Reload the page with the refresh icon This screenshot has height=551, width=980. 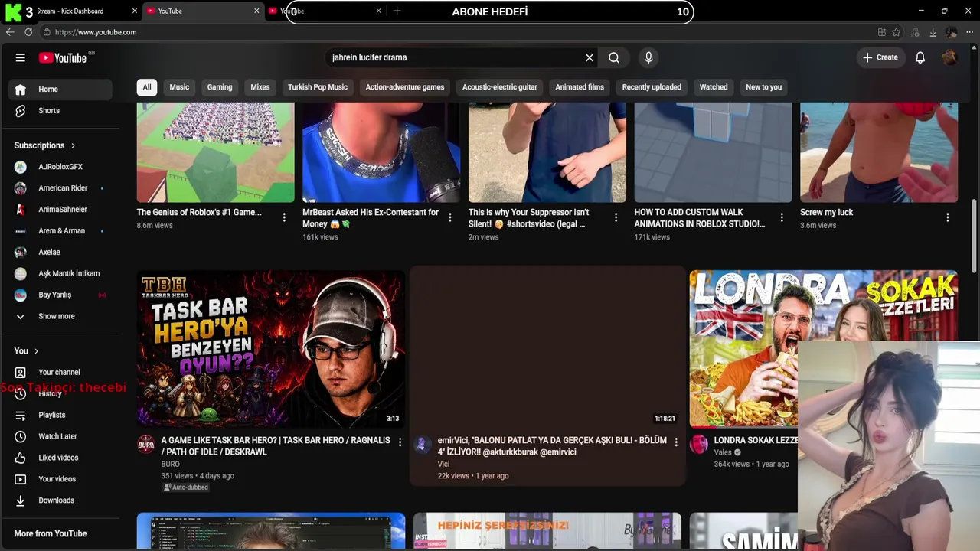(28, 32)
